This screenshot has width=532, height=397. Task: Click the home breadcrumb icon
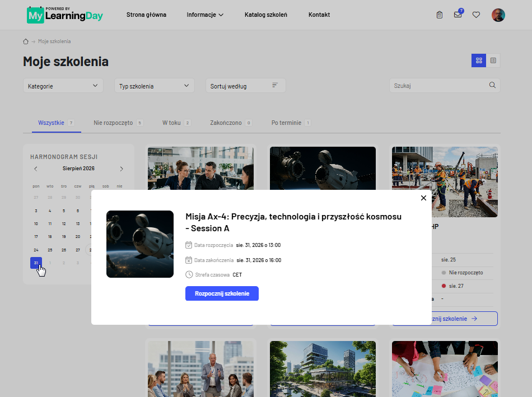(x=25, y=41)
